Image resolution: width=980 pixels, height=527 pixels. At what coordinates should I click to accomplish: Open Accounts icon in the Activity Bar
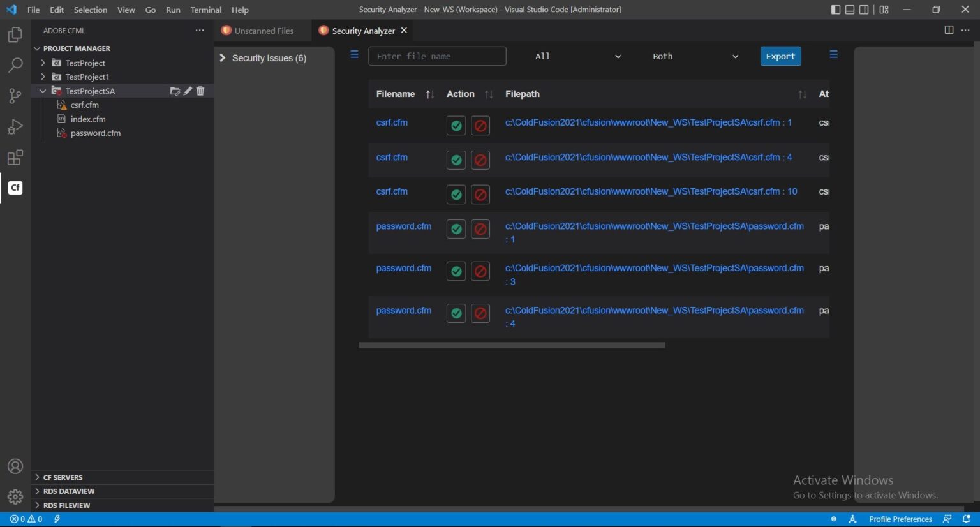pos(15,466)
